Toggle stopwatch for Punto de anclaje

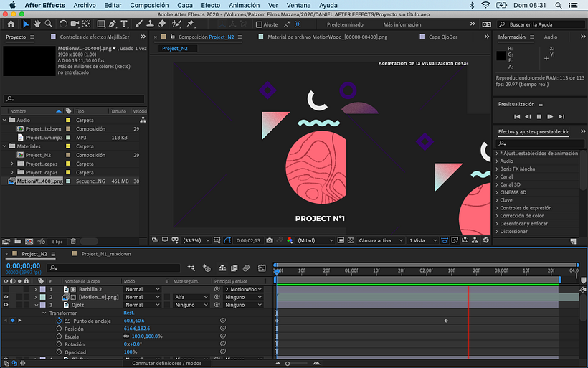pos(59,321)
